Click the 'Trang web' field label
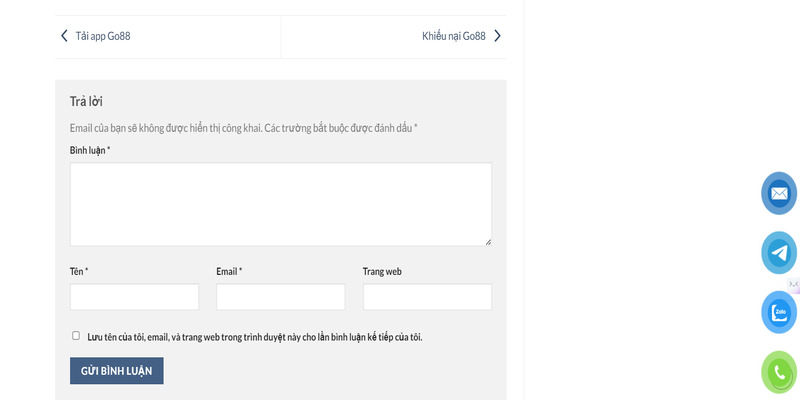This screenshot has height=400, width=800. click(x=382, y=271)
